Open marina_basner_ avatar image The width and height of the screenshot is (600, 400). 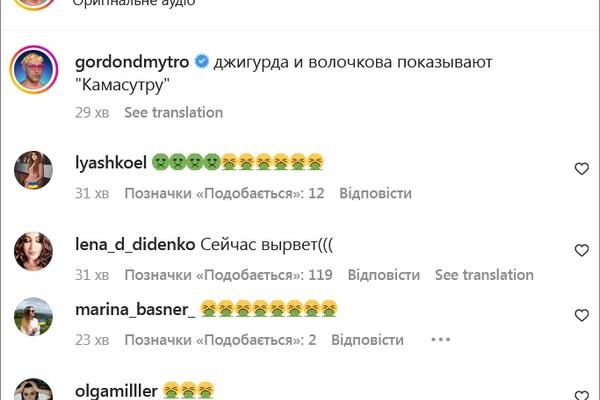tap(33, 317)
